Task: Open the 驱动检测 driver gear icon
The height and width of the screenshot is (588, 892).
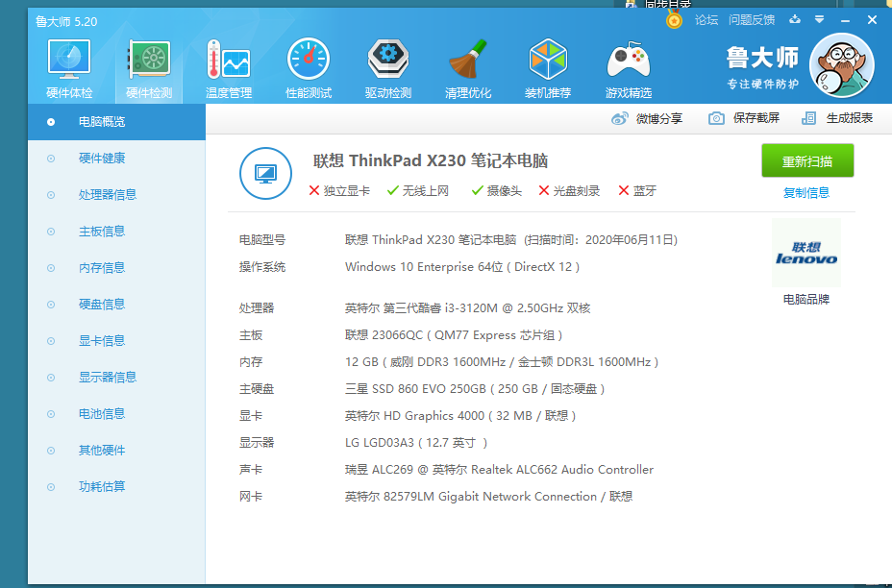Action: (x=388, y=69)
